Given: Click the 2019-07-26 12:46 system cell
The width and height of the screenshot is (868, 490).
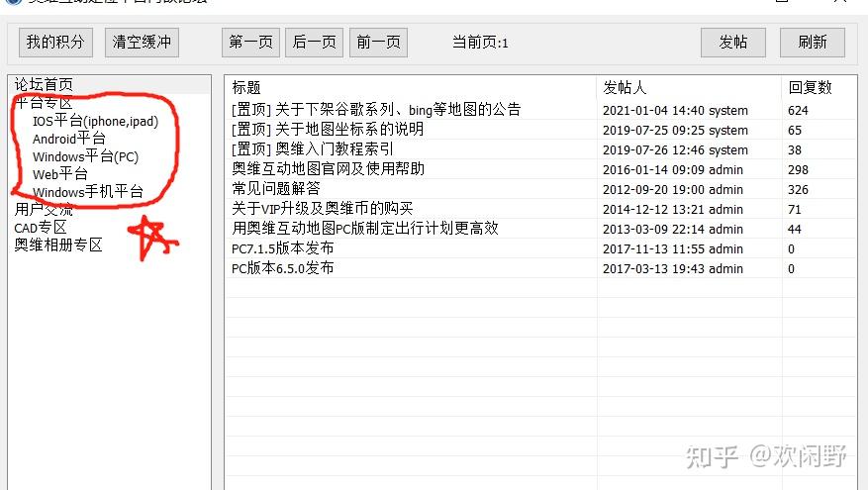Looking at the screenshot, I should pos(675,150).
